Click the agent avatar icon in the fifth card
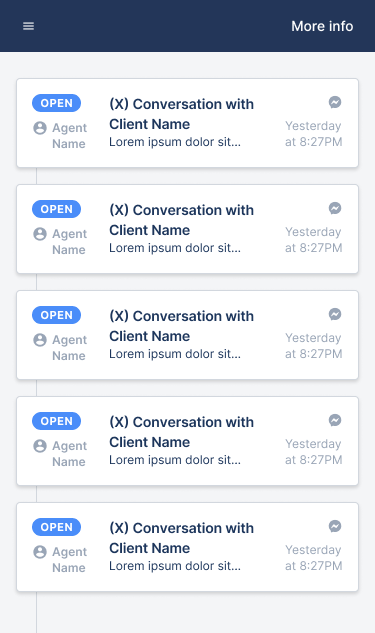The width and height of the screenshot is (375, 633). (x=40, y=552)
